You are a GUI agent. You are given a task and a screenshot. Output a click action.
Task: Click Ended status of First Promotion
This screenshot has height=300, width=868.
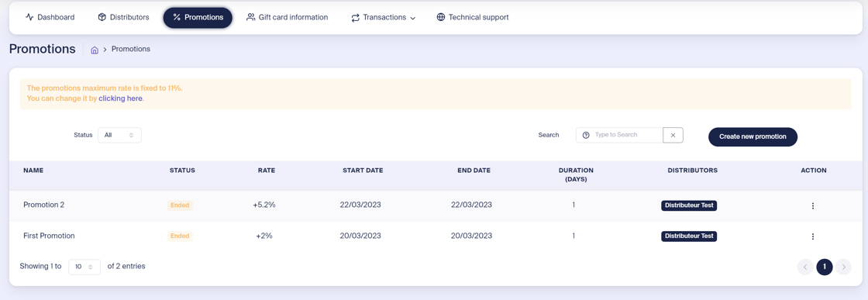pyautogui.click(x=180, y=236)
